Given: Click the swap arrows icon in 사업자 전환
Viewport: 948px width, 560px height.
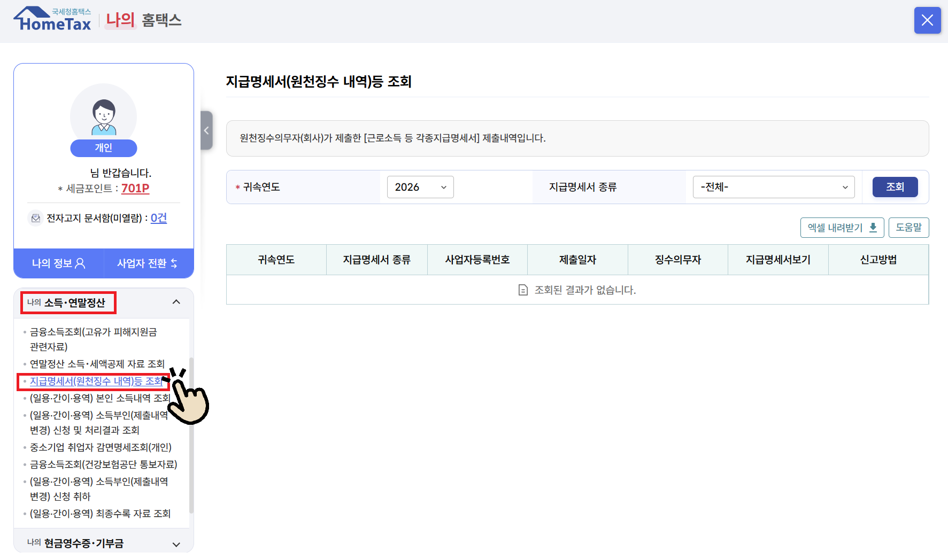Looking at the screenshot, I should [174, 263].
